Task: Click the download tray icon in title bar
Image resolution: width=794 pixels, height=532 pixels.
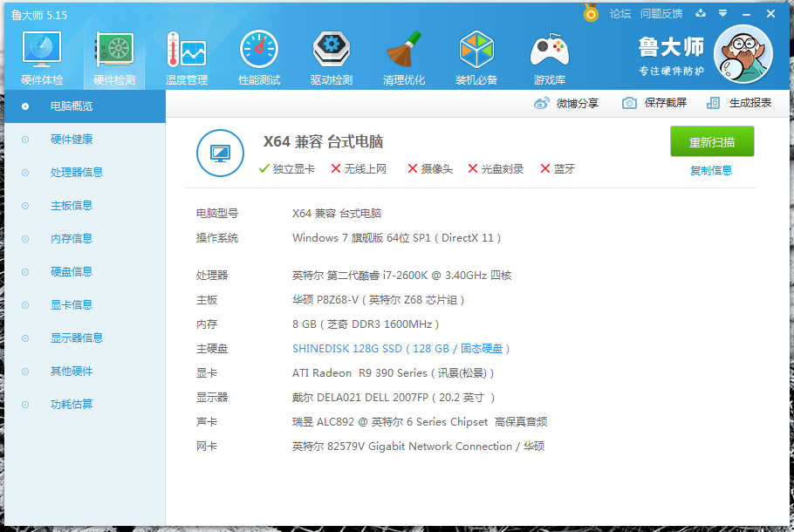Action: [701, 13]
